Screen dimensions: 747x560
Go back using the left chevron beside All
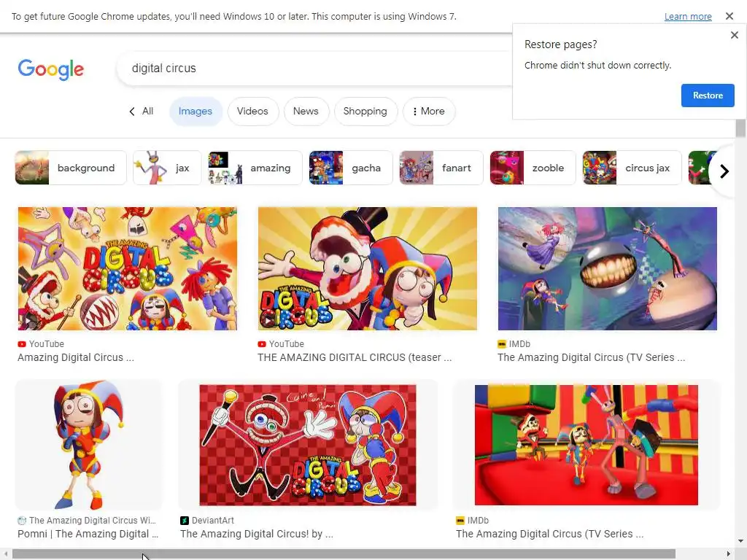(x=132, y=112)
